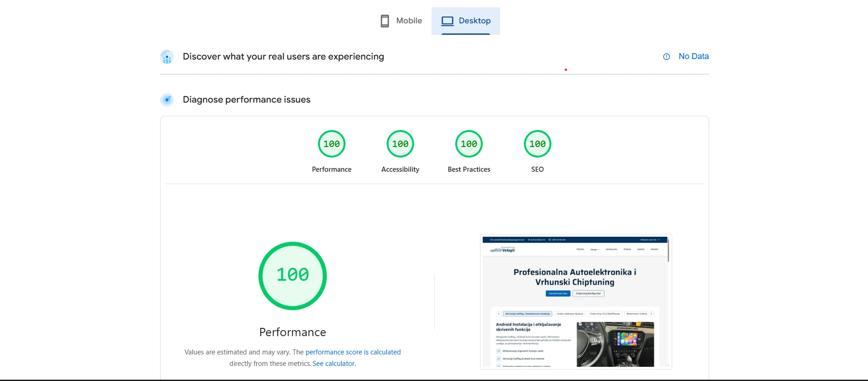Open the 'See calculator' link

334,364
